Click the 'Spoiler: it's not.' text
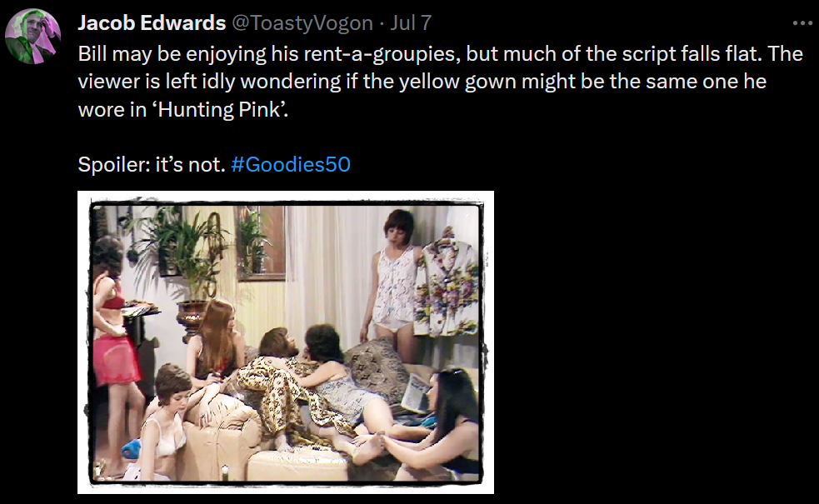Screen dimensions: 819x504 pyautogui.click(x=152, y=164)
